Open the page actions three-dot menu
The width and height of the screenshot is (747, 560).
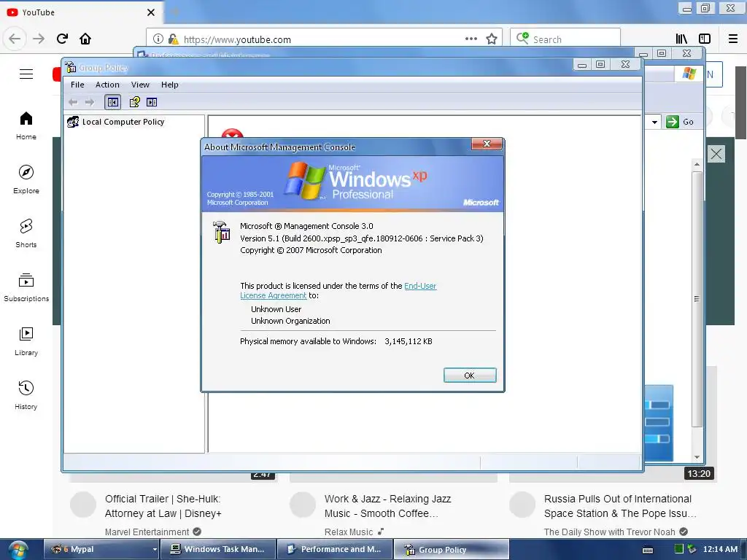coord(471,39)
